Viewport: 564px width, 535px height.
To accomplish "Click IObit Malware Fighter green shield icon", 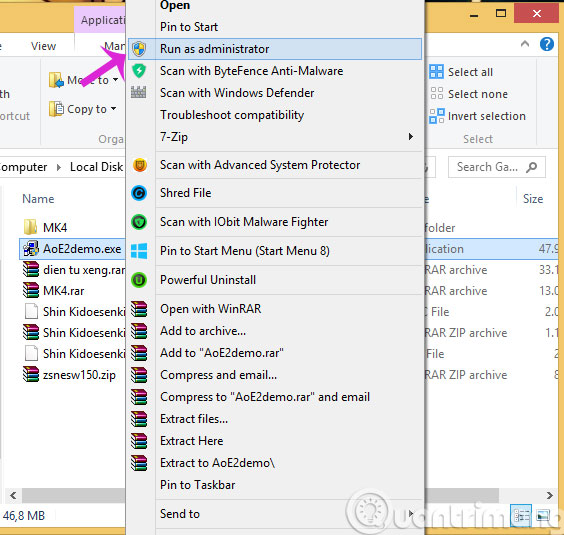I will [x=139, y=222].
